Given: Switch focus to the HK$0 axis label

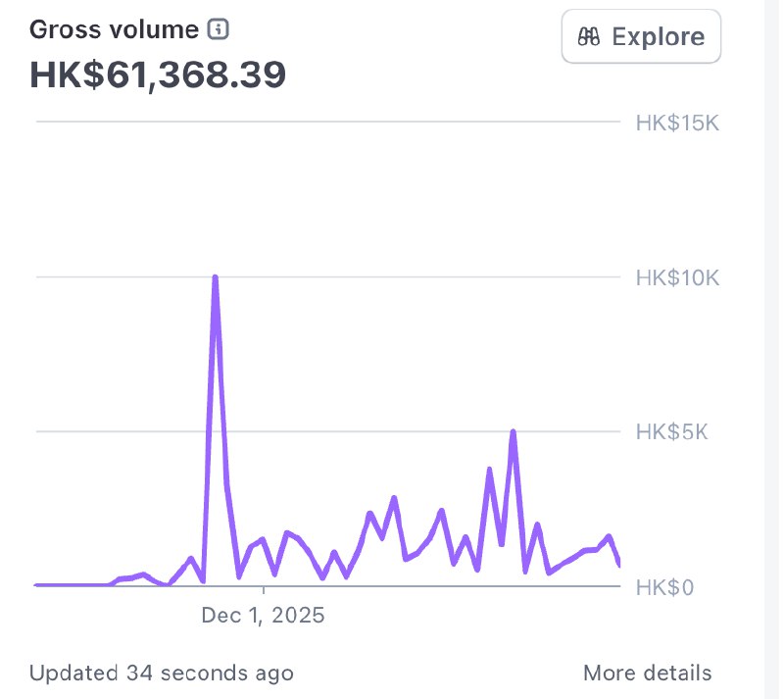Looking at the screenshot, I should pos(666,586).
